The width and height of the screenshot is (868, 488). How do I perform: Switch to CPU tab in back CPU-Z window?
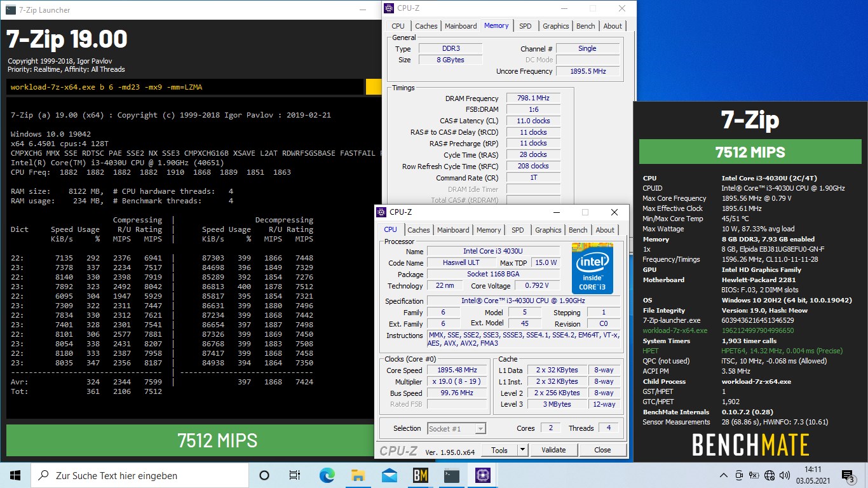coord(398,26)
